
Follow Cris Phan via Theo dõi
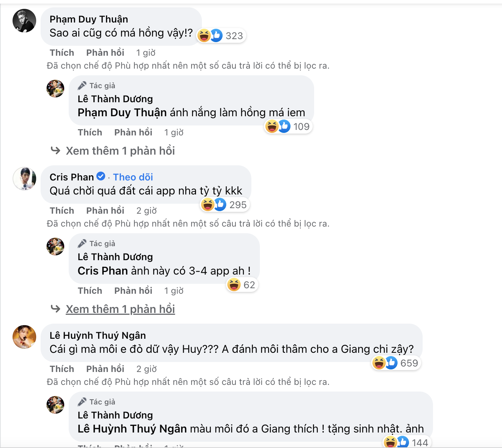click(x=133, y=177)
